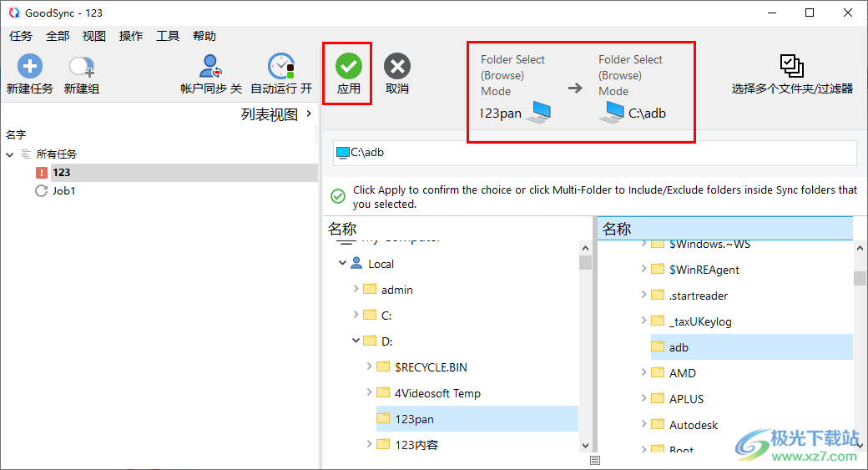Screen dimensions: 868x470
Task: Open the 任务 (Job) menu
Action: 21,36
